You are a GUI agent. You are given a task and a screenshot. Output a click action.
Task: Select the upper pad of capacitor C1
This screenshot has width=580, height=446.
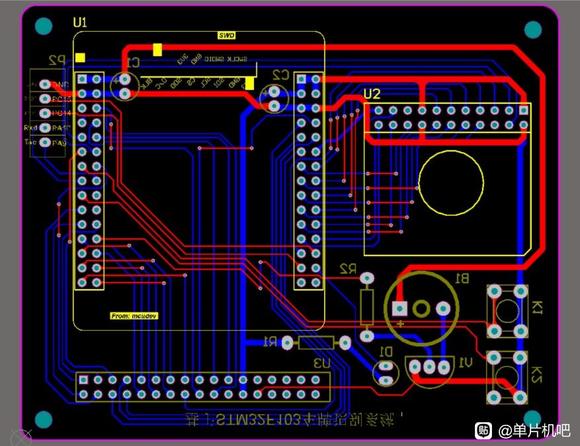click(125, 79)
